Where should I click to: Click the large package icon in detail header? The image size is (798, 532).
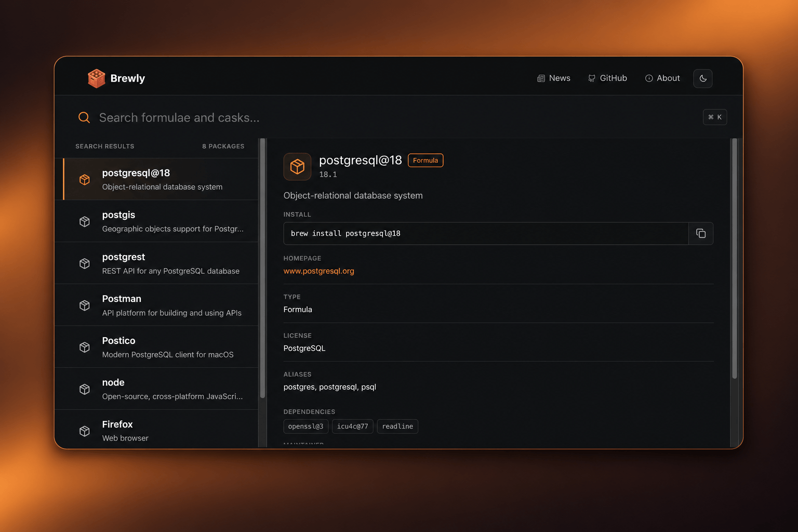pyautogui.click(x=297, y=166)
